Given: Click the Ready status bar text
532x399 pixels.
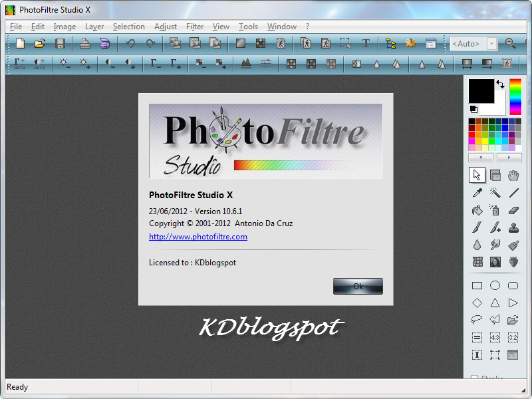Looking at the screenshot, I should tap(17, 387).
